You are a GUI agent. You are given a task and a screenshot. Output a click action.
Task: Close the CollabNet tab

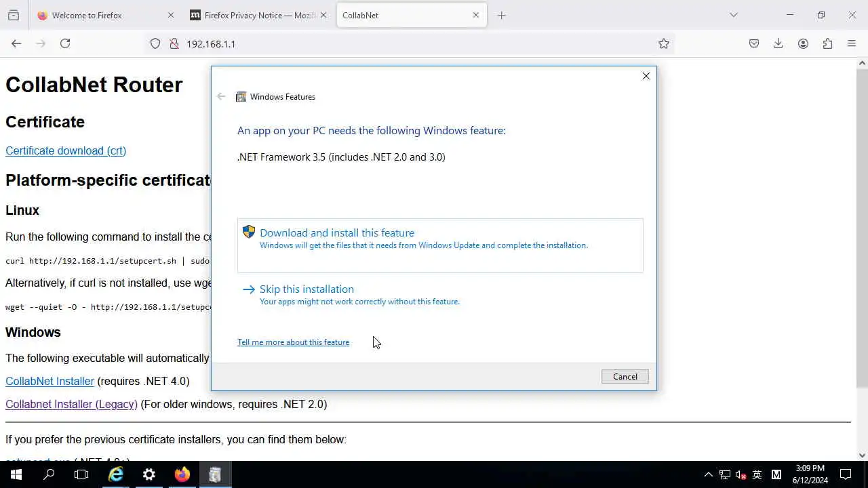(476, 15)
